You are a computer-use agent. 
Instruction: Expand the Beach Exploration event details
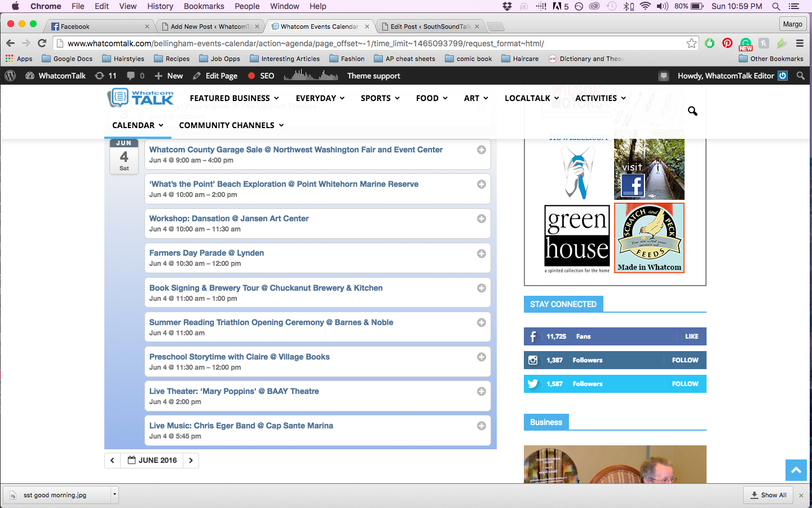click(482, 184)
